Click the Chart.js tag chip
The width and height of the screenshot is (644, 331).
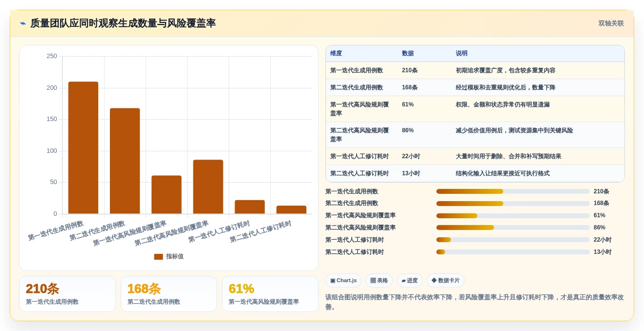click(x=343, y=280)
